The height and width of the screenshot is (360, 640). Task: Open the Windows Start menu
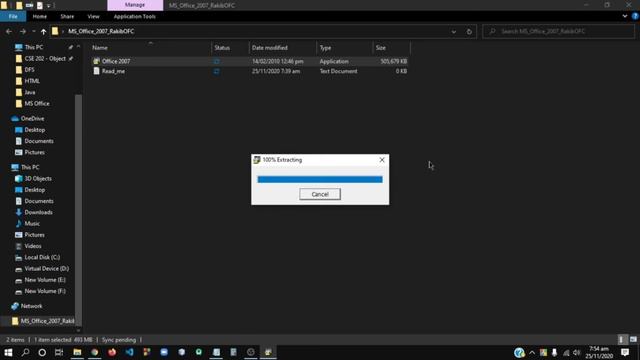coord(8,352)
